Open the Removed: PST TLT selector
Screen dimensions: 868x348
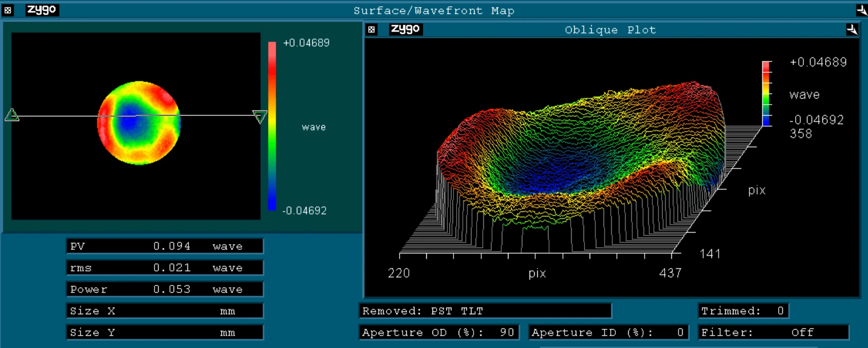[484, 311]
